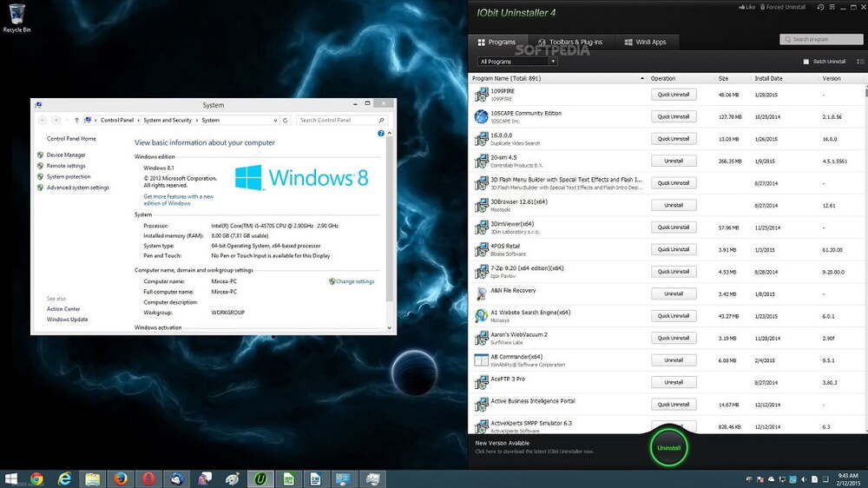The width and height of the screenshot is (868, 488).
Task: Sort by Operation column header
Action: (662, 79)
